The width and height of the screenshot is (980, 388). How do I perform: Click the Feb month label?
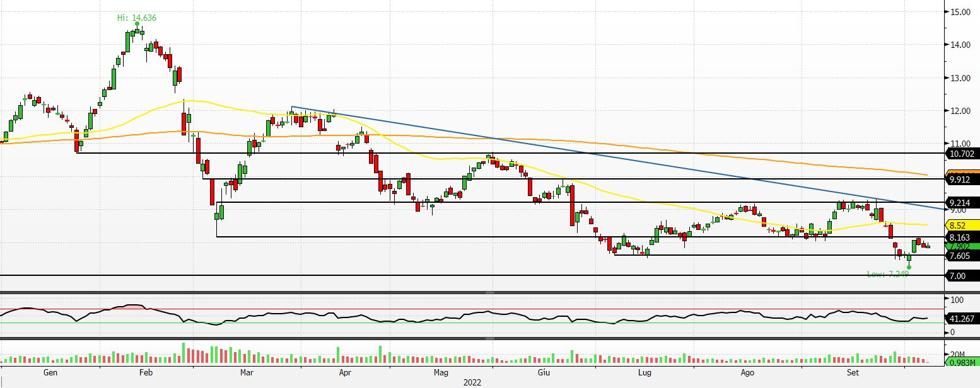[x=146, y=373]
